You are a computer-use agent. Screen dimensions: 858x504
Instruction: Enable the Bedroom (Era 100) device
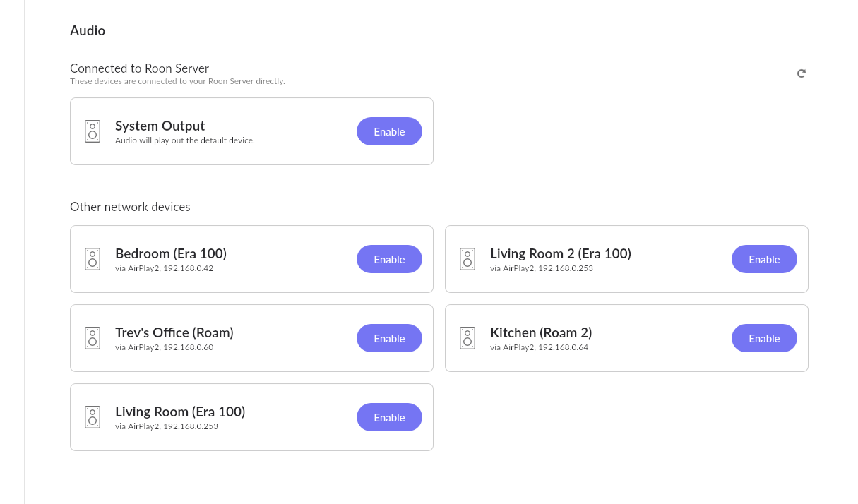pyautogui.click(x=389, y=259)
